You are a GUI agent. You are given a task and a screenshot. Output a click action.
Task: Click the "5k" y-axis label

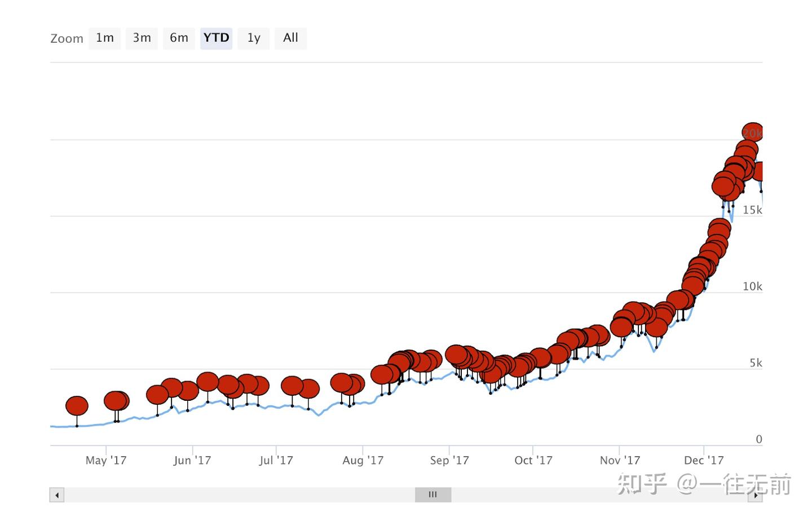(756, 363)
